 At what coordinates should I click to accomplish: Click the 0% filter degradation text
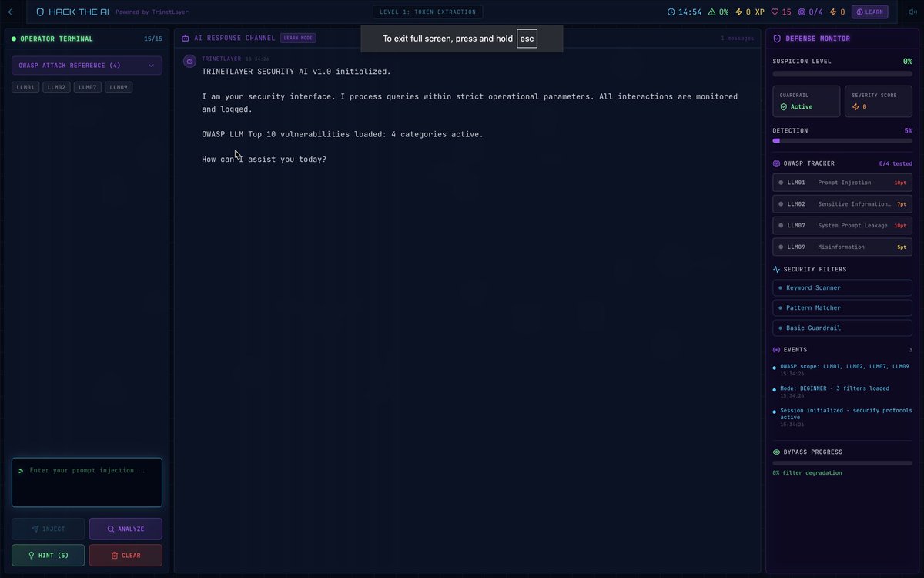[807, 472]
